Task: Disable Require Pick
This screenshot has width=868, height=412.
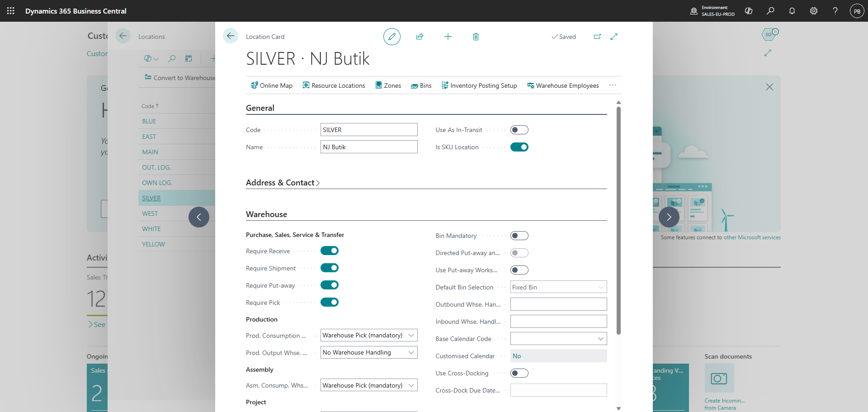Action: 330,302
